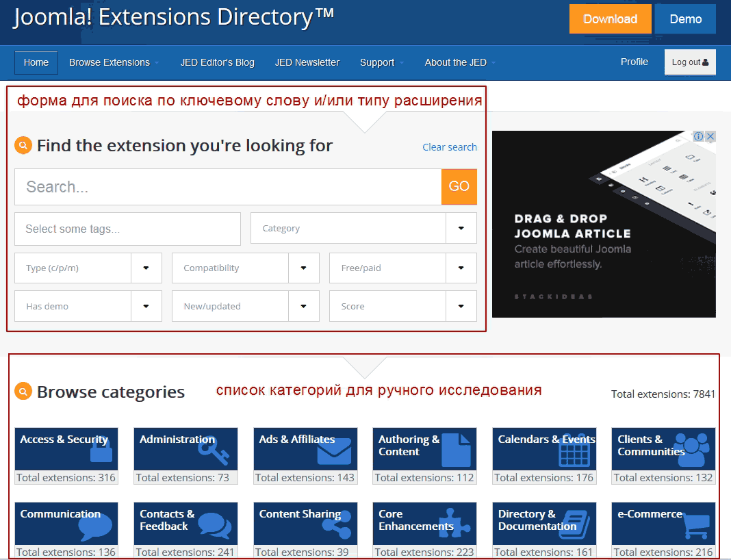Viewport: 731px width, 560px height.
Task: Click the orange Download button
Action: (611, 19)
